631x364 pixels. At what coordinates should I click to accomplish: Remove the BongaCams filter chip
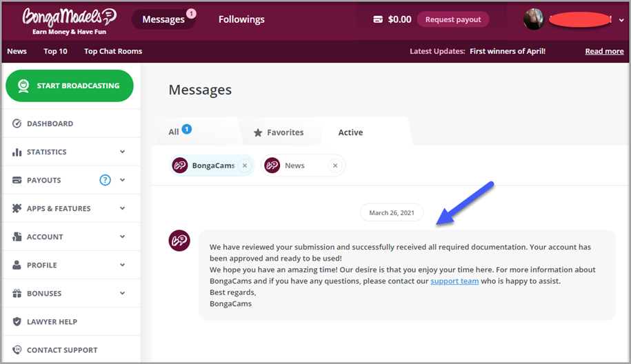[x=245, y=165]
